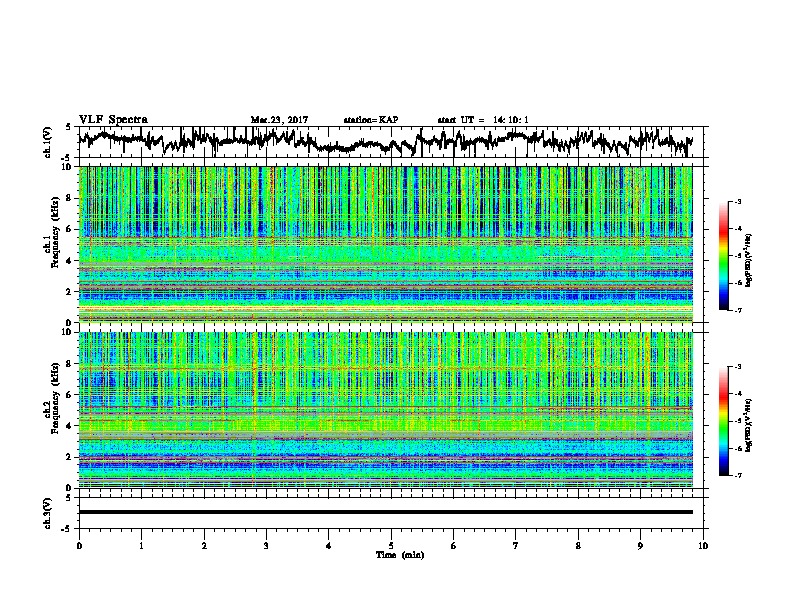Click the flat black ch.3 signal line
The width and height of the screenshot is (792, 612).
(386, 512)
